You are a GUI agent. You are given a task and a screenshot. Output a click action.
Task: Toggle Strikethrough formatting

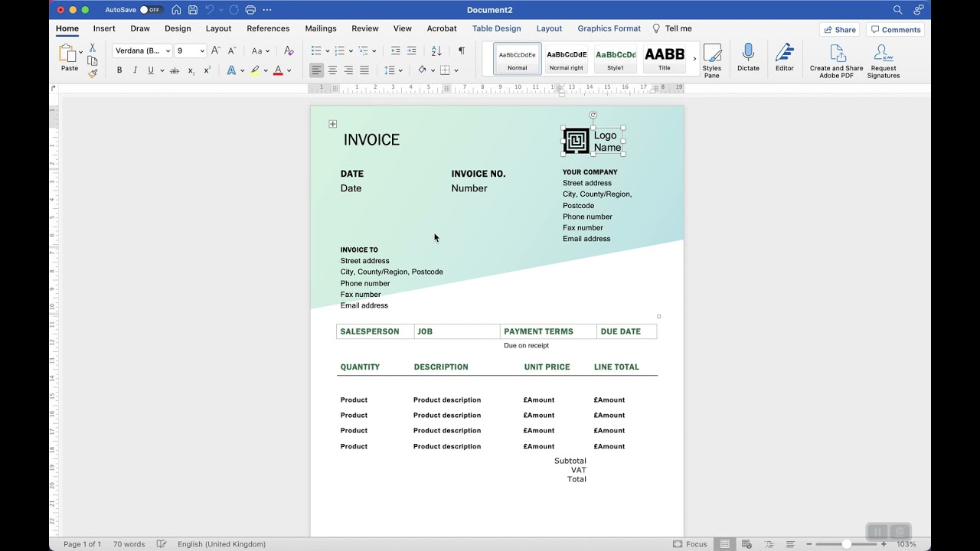click(x=175, y=70)
